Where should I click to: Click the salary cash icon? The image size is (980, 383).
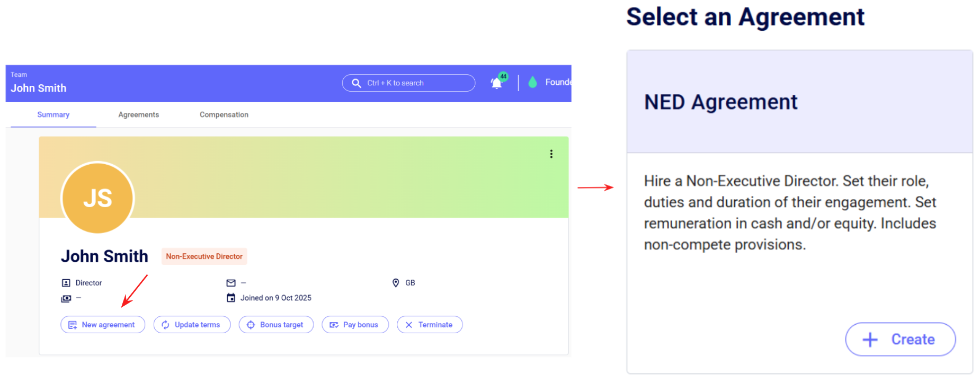(x=66, y=298)
